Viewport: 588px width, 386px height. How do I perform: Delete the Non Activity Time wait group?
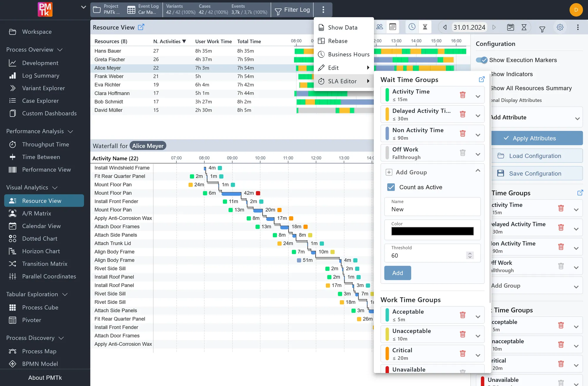pos(462,133)
